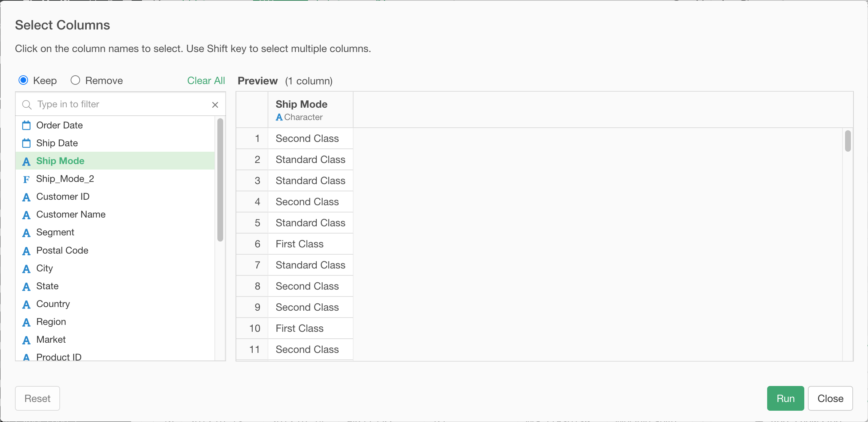Click the character icon next to Segment

pyautogui.click(x=26, y=233)
